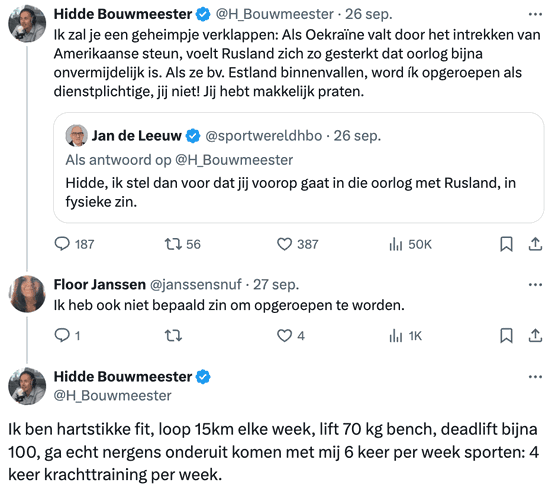555x489 pixels.
Task: Share Floor Janssen's reply
Action: click(535, 335)
